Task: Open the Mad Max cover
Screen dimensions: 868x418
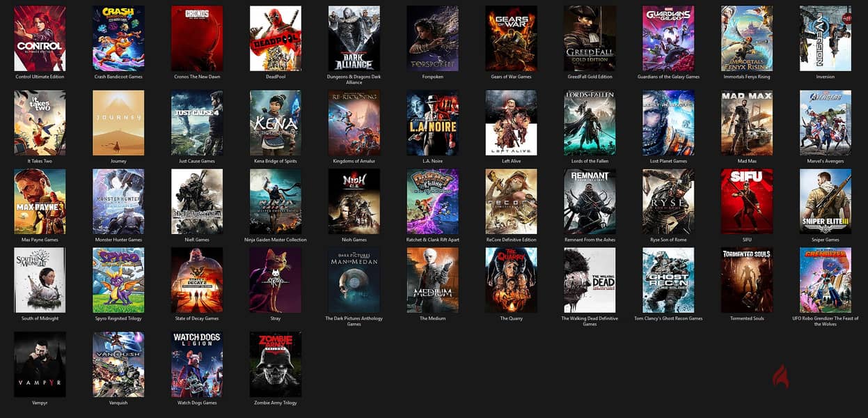Action: [x=747, y=123]
